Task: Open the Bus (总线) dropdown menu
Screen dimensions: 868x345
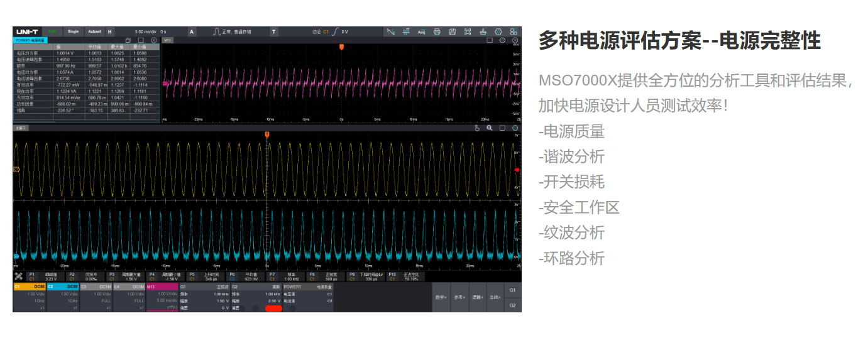Action: (x=495, y=297)
